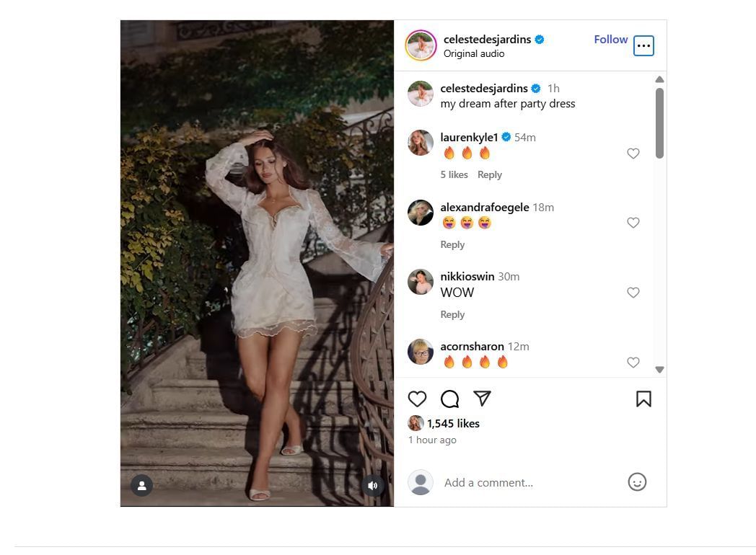Screen dimensions: 756x555
Task: Open more options three-dot menu
Action: point(643,46)
